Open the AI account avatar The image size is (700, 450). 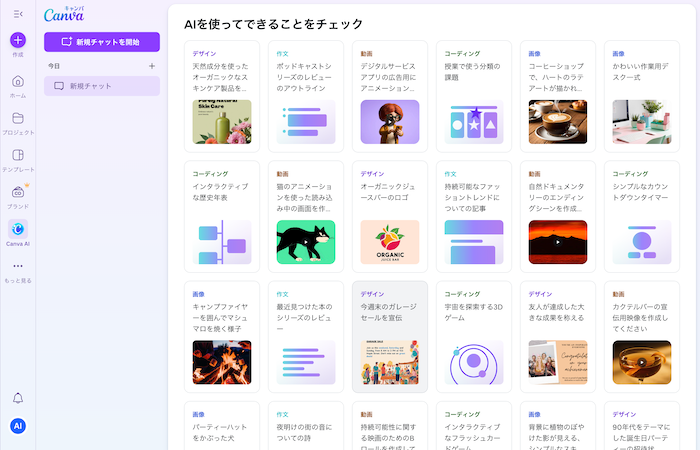pos(18,426)
